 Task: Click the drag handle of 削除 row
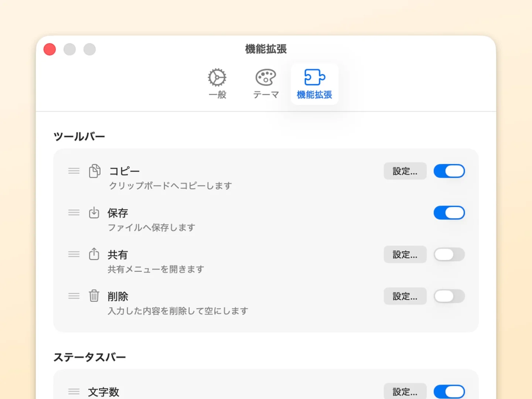click(74, 296)
